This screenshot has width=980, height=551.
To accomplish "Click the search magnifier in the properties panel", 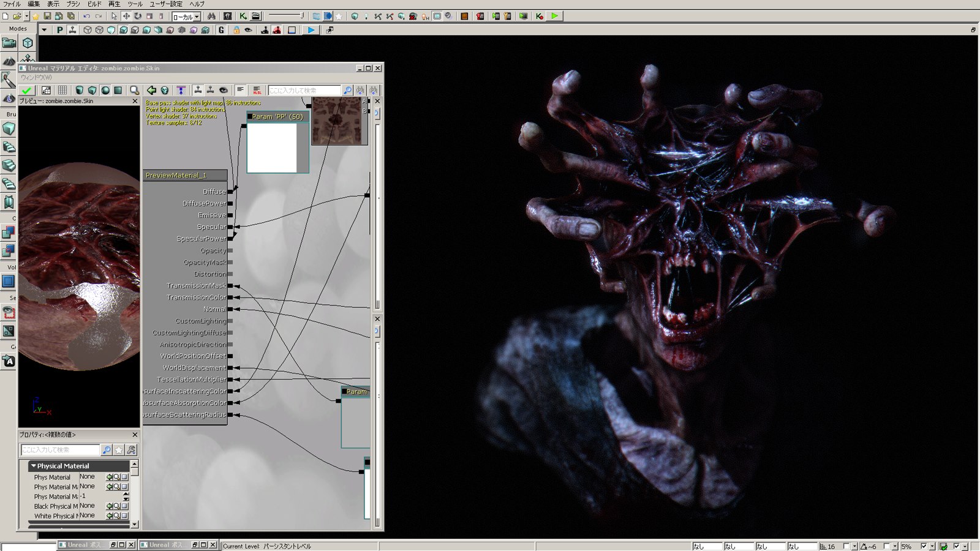I will pyautogui.click(x=107, y=450).
